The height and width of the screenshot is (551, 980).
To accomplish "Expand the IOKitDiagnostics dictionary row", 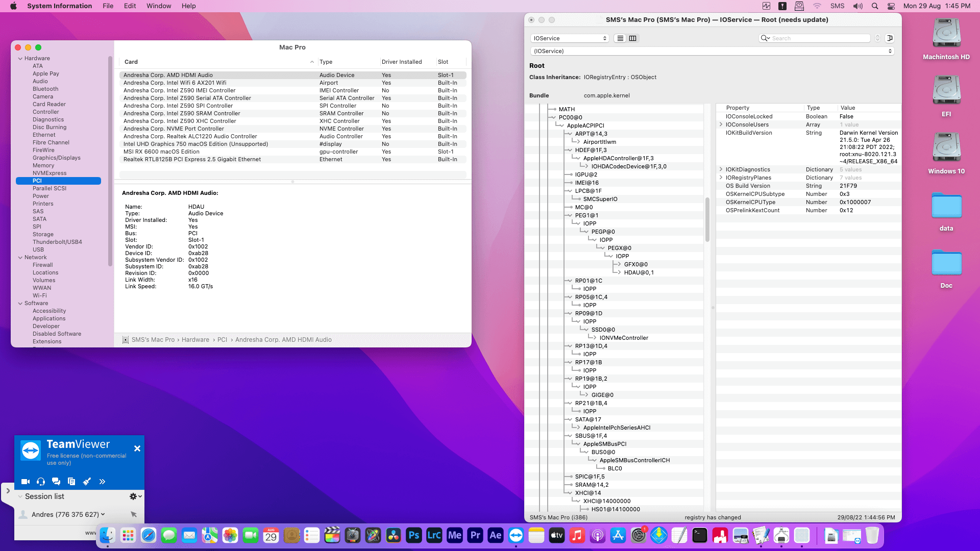I will tap(721, 169).
